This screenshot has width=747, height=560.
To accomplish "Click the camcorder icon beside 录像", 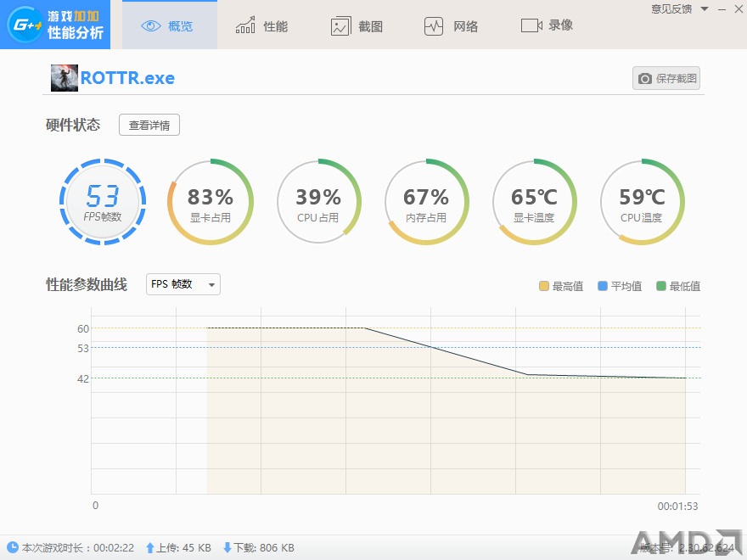I will point(531,25).
